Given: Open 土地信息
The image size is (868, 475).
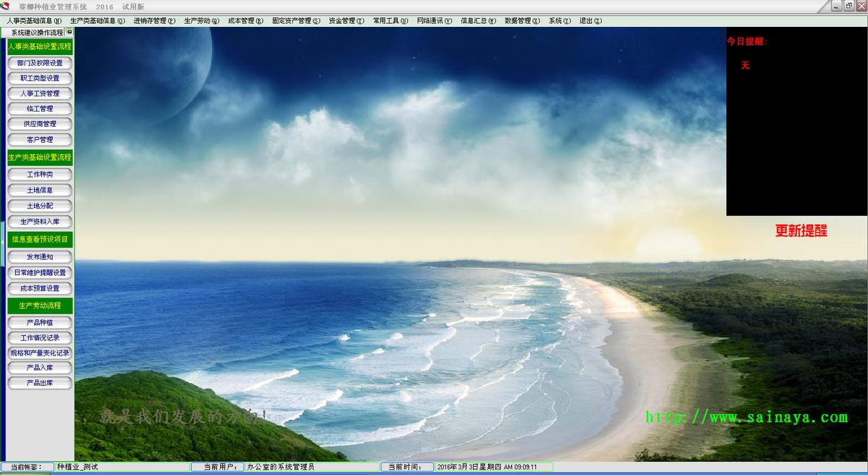Looking at the screenshot, I should [x=40, y=190].
